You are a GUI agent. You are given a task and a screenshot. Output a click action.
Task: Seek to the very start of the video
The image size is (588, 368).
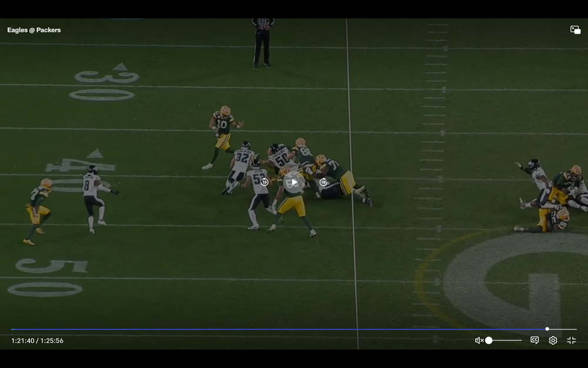click(12, 329)
